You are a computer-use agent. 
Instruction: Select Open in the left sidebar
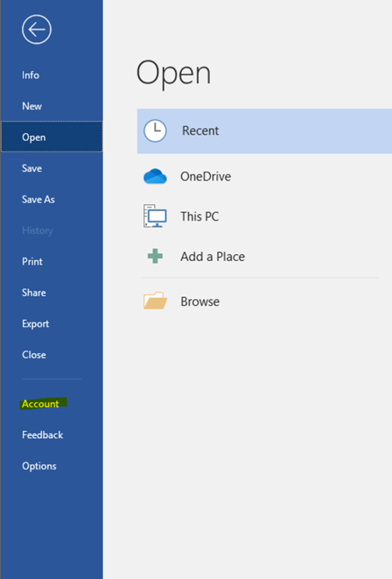34,137
